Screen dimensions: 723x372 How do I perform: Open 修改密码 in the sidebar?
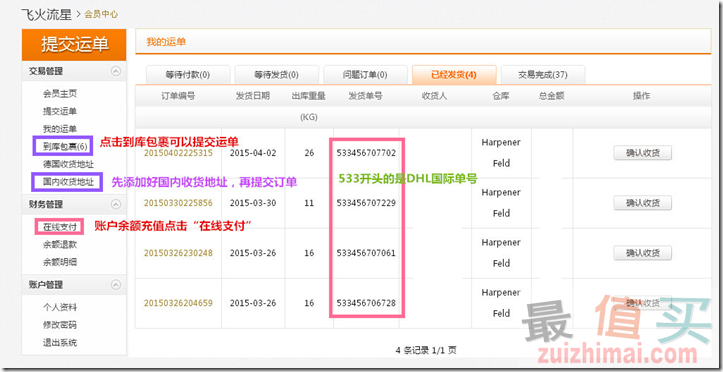(x=60, y=325)
